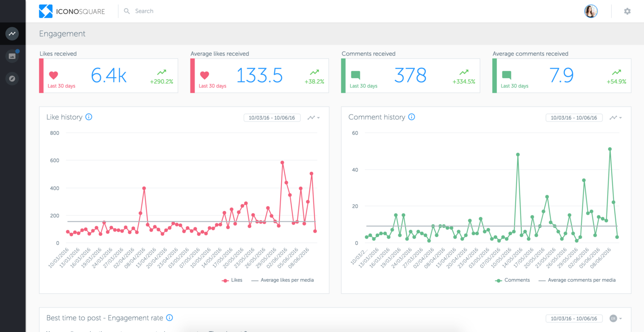Click trend arrow above +38.2%
The height and width of the screenshot is (332, 644).
click(314, 72)
